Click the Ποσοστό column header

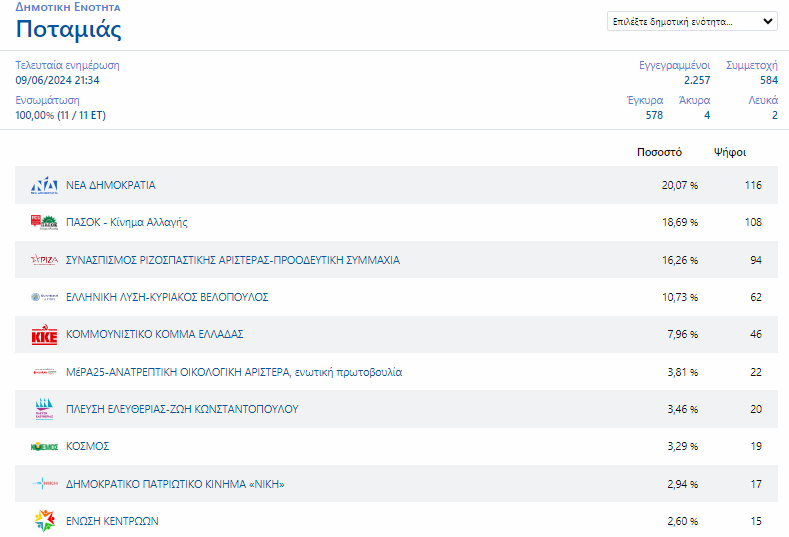659,152
